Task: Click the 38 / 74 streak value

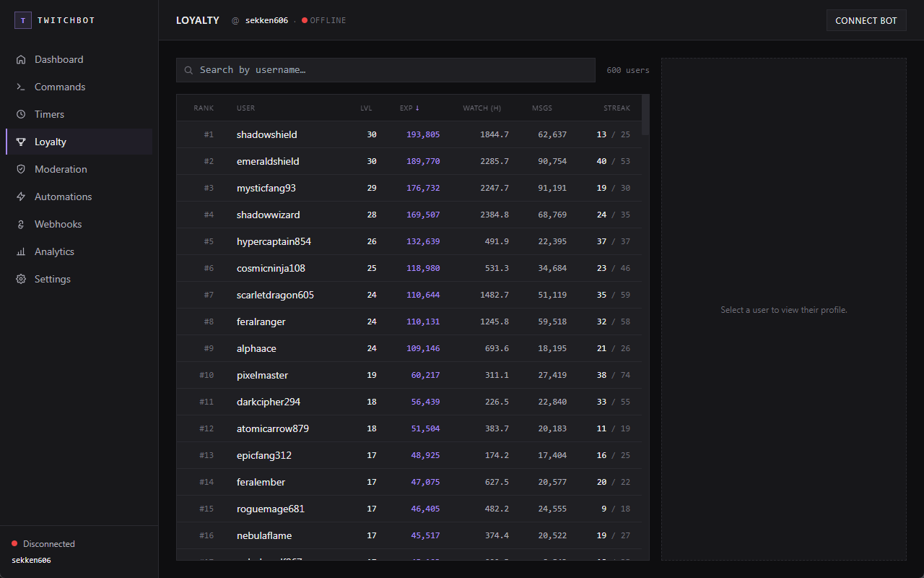Action: pos(614,375)
